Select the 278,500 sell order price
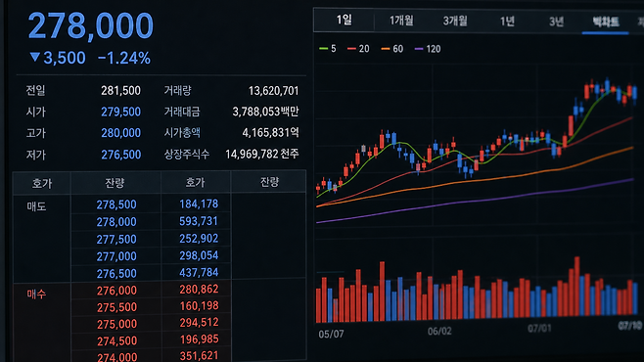This screenshot has width=644, height=362. 116,204
